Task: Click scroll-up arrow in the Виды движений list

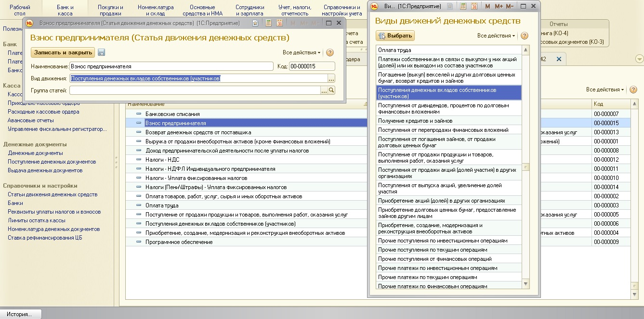Action: click(526, 50)
